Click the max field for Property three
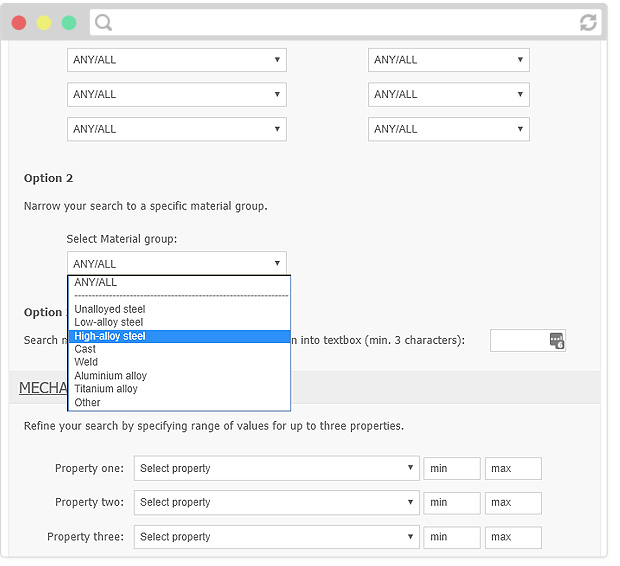The height and width of the screenshot is (566, 620). point(513,537)
